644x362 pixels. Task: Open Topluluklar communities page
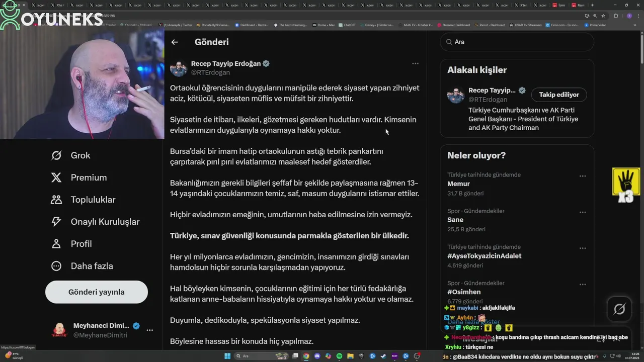[83, 200]
